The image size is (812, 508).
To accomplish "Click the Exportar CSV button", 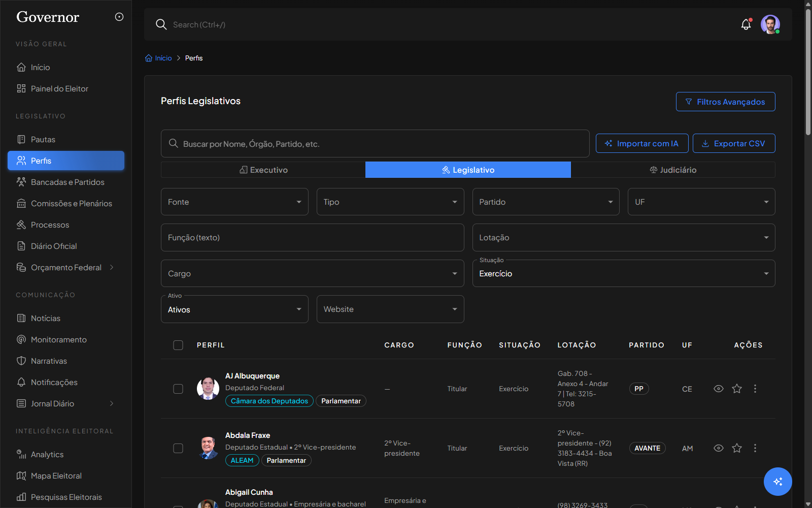I will [734, 143].
